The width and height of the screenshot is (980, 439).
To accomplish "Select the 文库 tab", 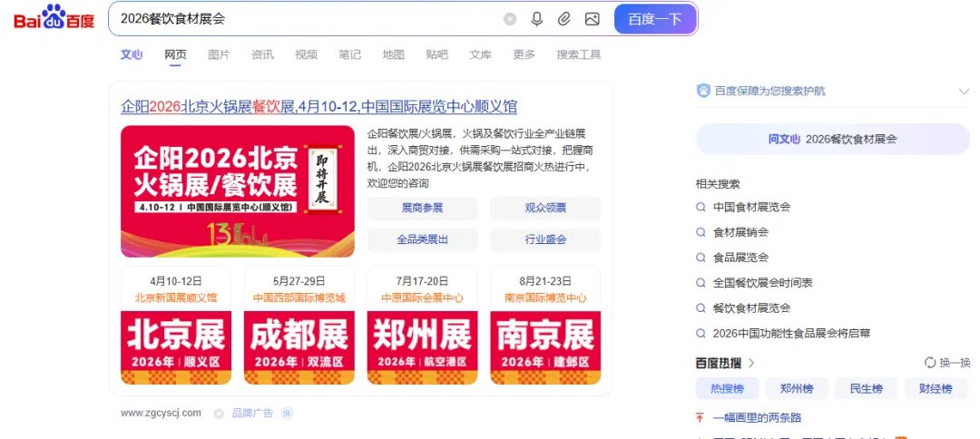I will (481, 55).
